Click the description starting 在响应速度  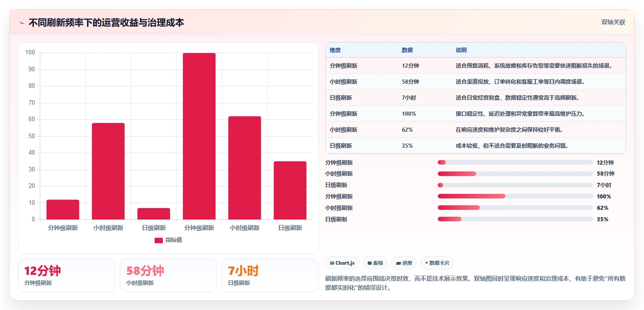click(x=509, y=130)
